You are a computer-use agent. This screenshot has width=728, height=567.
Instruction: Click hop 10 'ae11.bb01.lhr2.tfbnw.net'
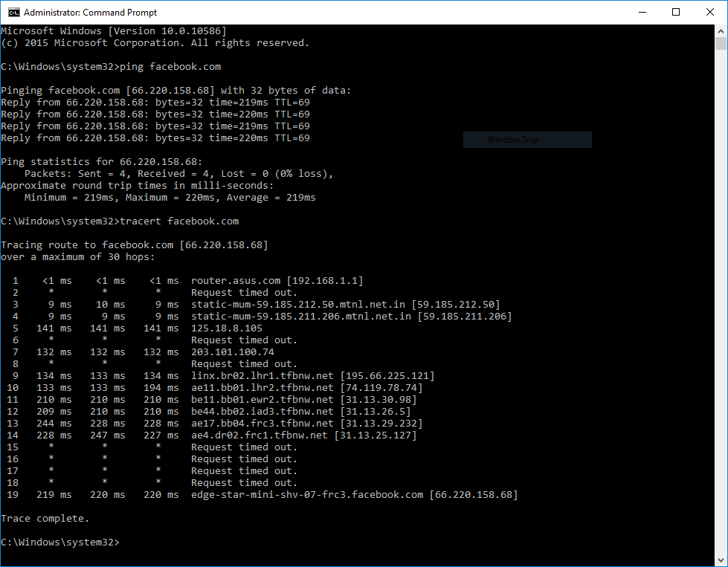[x=262, y=388]
